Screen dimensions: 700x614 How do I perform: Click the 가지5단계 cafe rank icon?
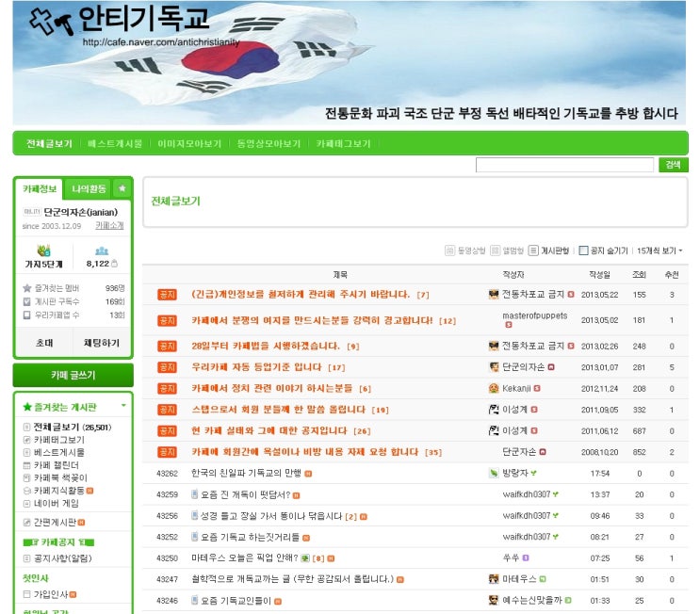(x=42, y=250)
